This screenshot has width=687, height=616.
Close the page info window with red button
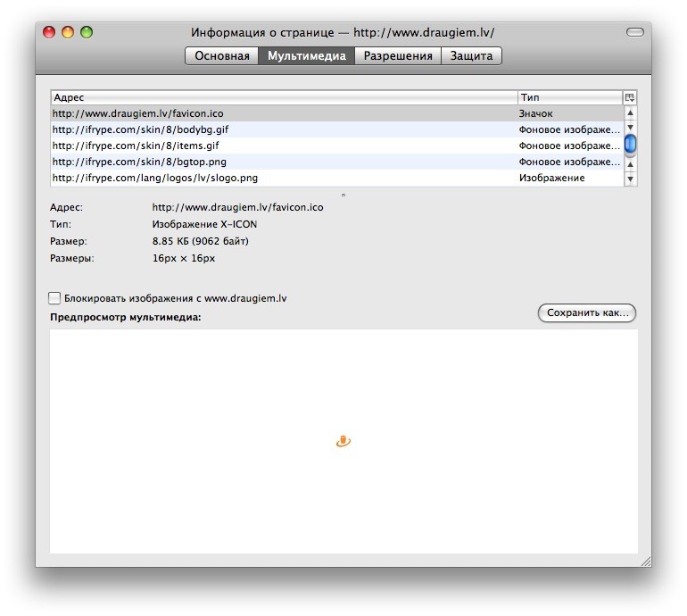pyautogui.click(x=49, y=32)
